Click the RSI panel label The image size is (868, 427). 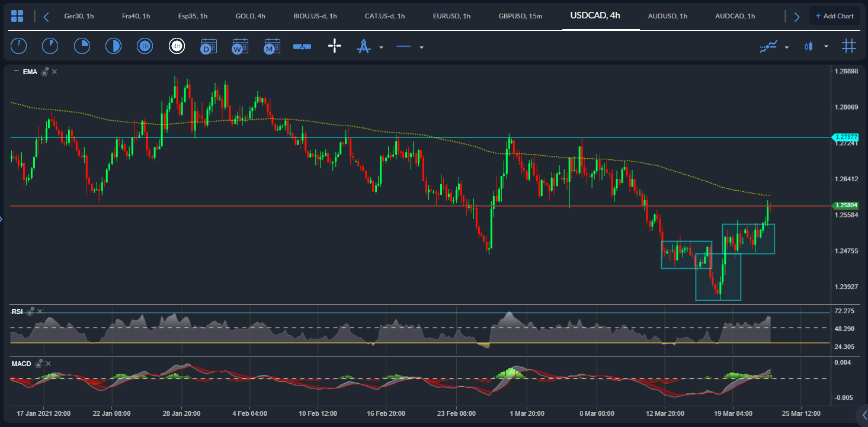click(17, 311)
